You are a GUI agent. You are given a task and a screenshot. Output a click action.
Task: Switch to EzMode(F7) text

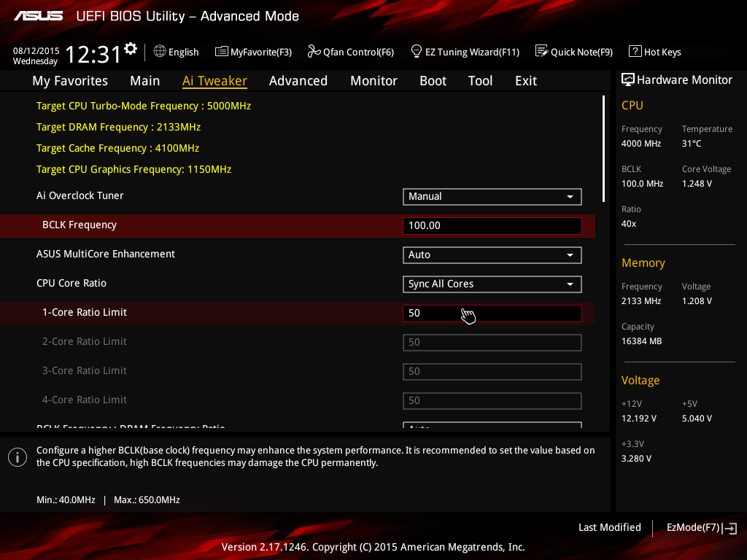point(693,528)
